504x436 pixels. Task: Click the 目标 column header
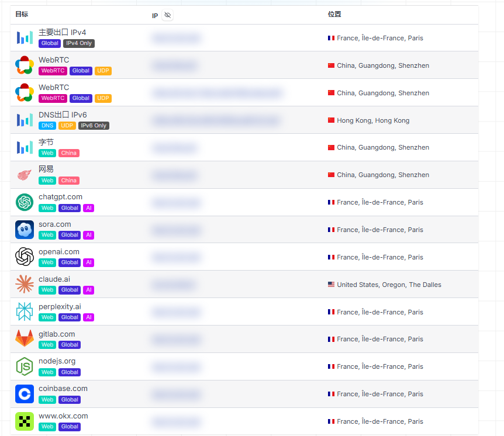pos(22,14)
